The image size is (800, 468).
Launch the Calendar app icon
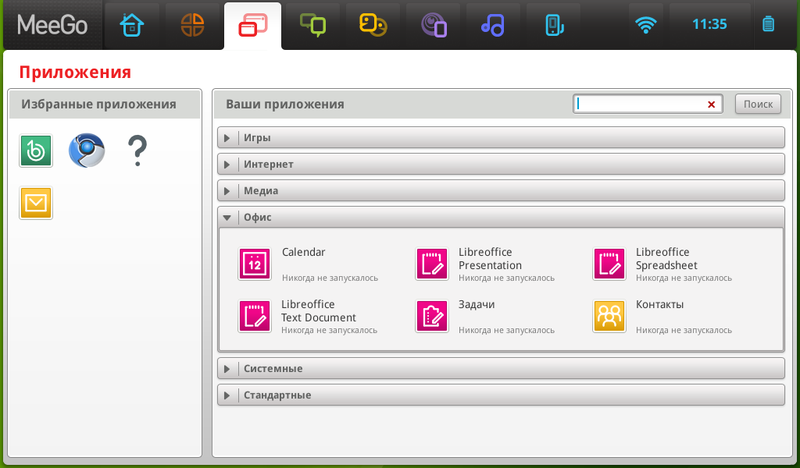[x=255, y=264]
